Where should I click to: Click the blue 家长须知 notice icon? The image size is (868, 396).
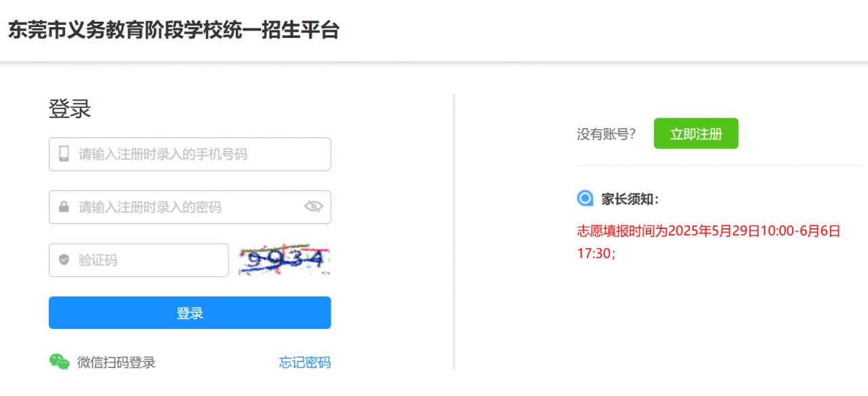[585, 198]
